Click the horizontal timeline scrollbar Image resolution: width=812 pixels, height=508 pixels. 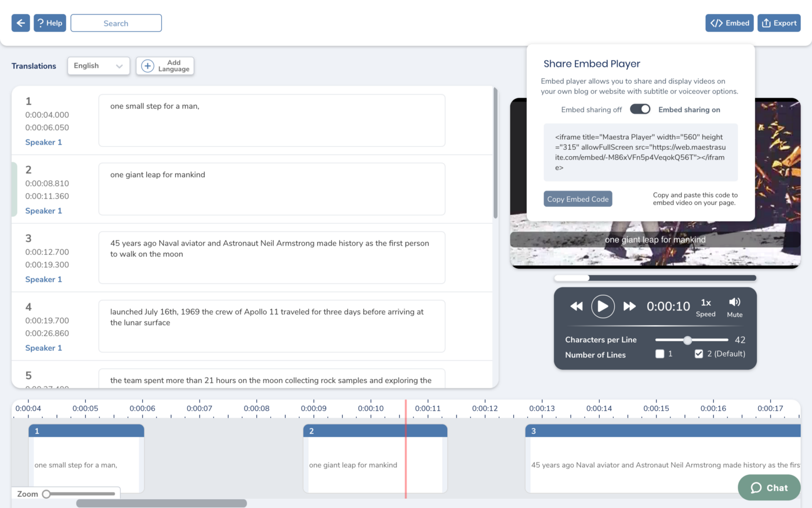click(x=161, y=503)
